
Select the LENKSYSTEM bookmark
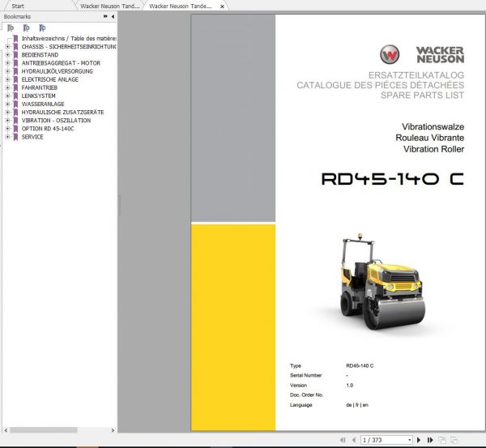tap(38, 96)
